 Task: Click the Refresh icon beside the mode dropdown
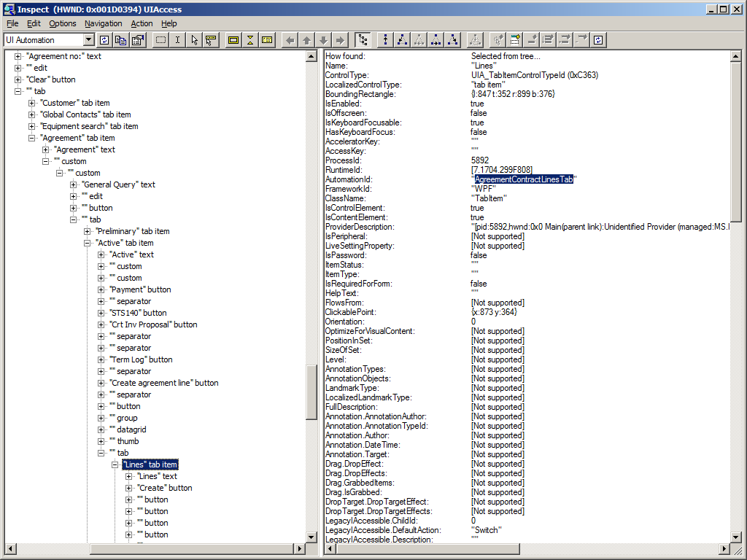[x=104, y=40]
